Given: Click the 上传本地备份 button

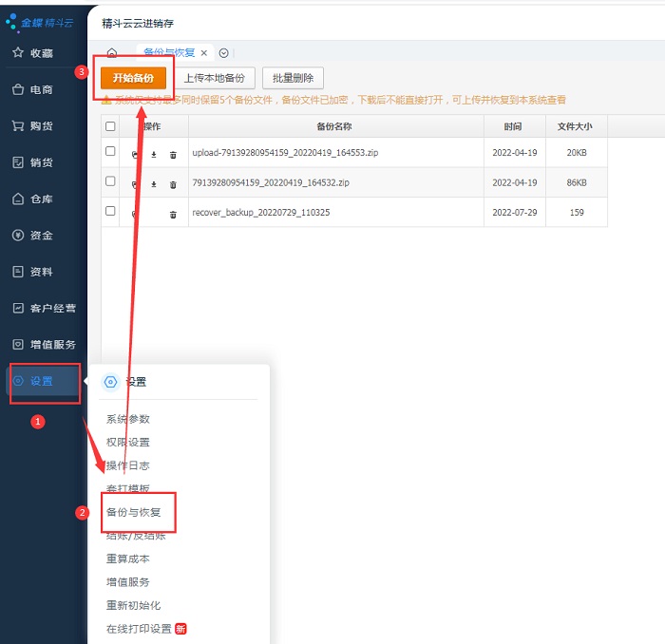Looking at the screenshot, I should (x=214, y=78).
